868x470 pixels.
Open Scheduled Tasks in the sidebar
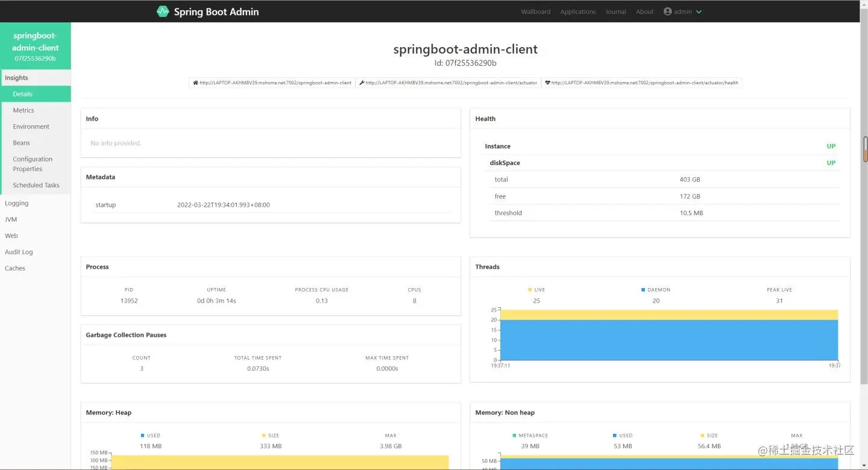click(35, 185)
